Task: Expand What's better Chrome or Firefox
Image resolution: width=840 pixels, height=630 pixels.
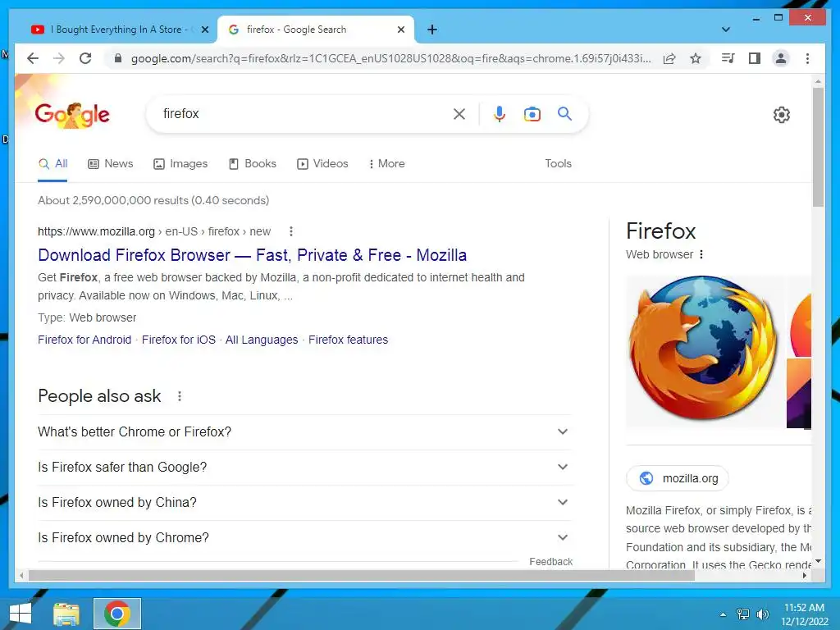Action: pos(304,431)
